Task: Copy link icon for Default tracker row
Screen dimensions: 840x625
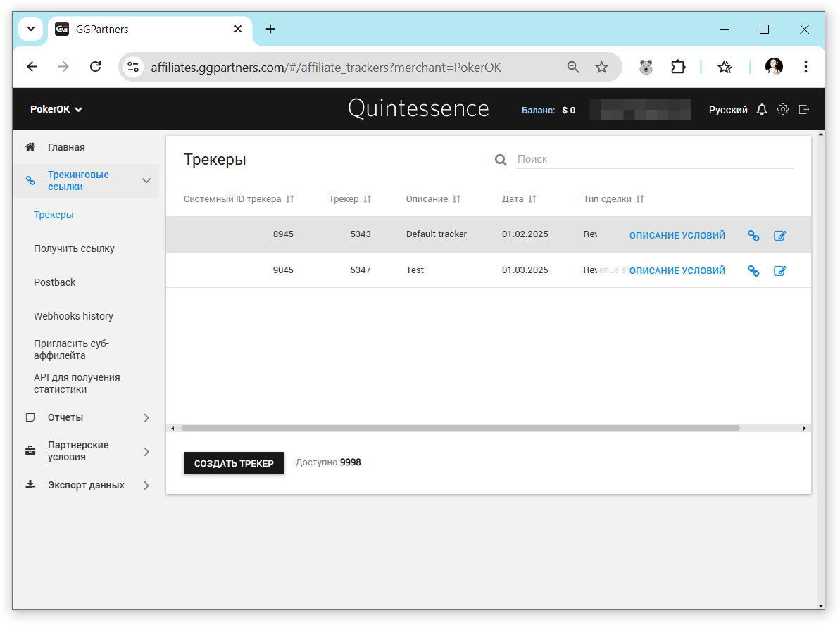Action: point(753,236)
